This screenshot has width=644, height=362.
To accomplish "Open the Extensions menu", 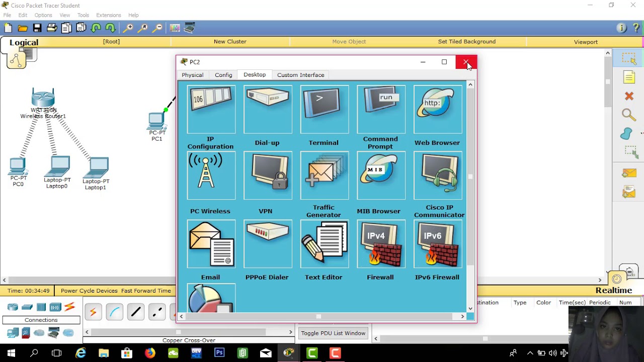I will click(109, 15).
